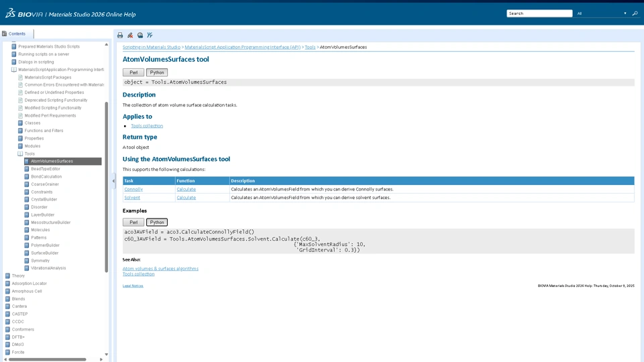
Task: Click the page icon beside Deprecated Scripting Functionality
Action: (x=20, y=100)
